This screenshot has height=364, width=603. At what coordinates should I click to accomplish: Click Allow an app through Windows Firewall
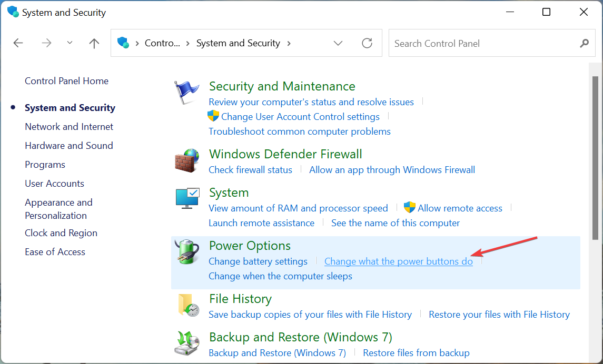[392, 170]
